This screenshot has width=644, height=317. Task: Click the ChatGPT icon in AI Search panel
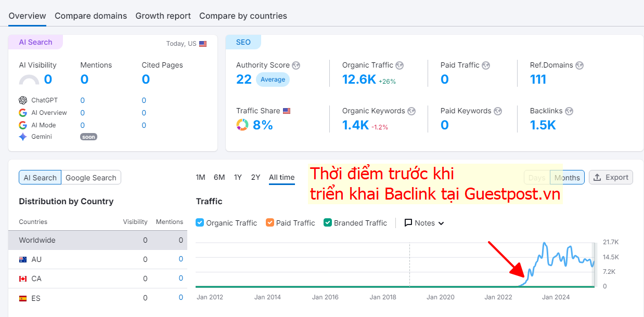coord(23,100)
